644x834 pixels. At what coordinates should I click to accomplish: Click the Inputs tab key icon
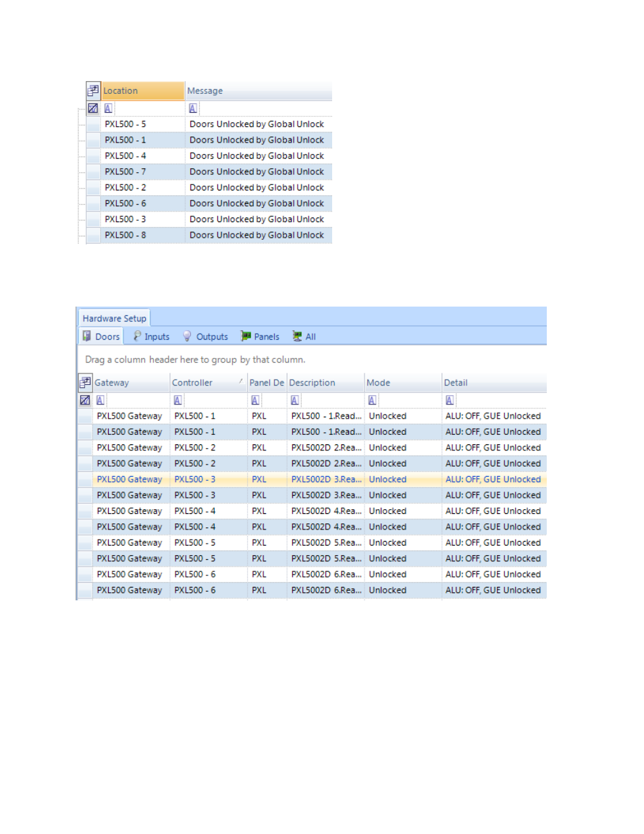[x=137, y=336]
